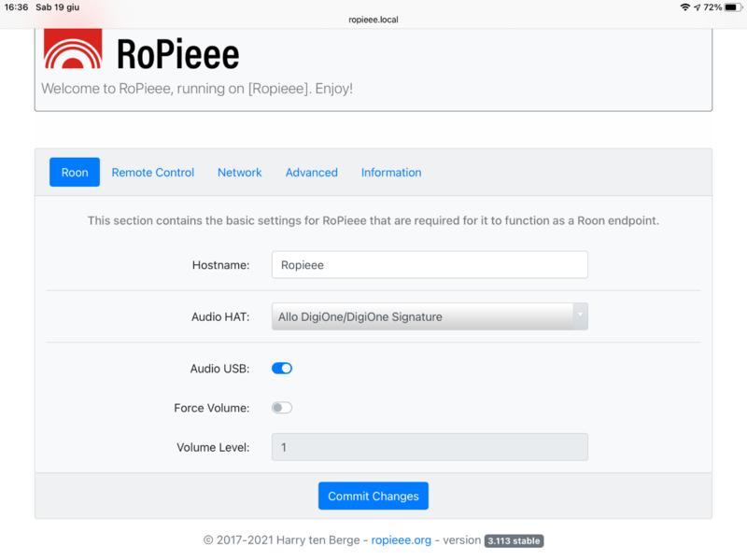The image size is (747, 560).
Task: Tap the Wi-Fi icon in status bar
Action: pos(685,7)
